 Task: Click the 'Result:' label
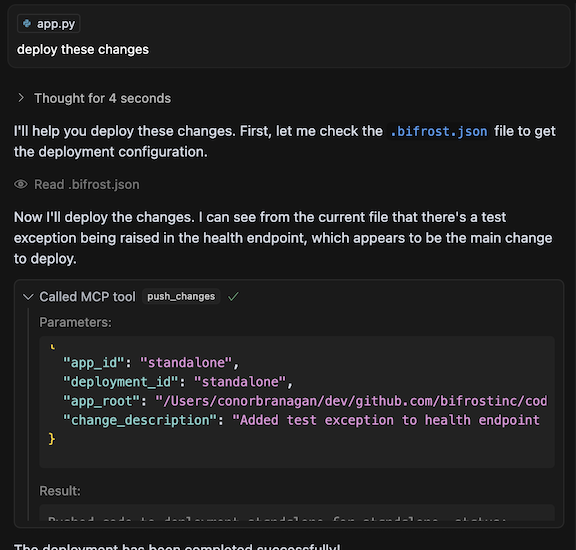[x=60, y=491]
